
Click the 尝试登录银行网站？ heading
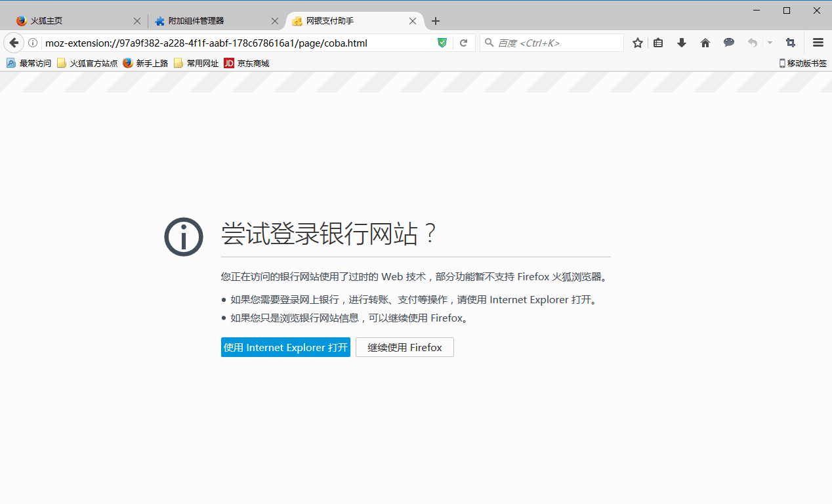[x=329, y=234]
